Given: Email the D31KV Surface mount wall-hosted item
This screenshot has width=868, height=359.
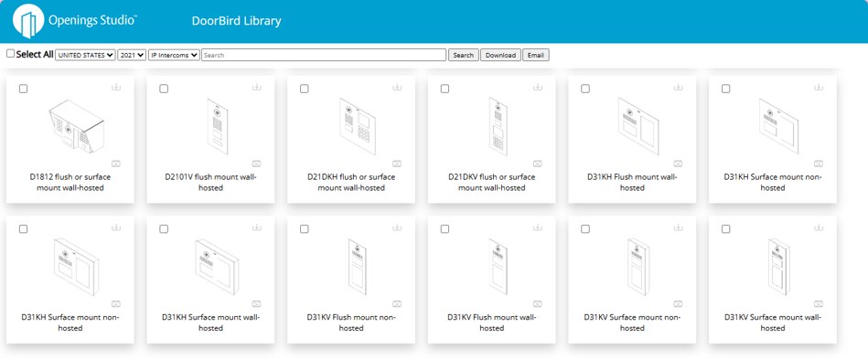Looking at the screenshot, I should pyautogui.click(x=820, y=303).
